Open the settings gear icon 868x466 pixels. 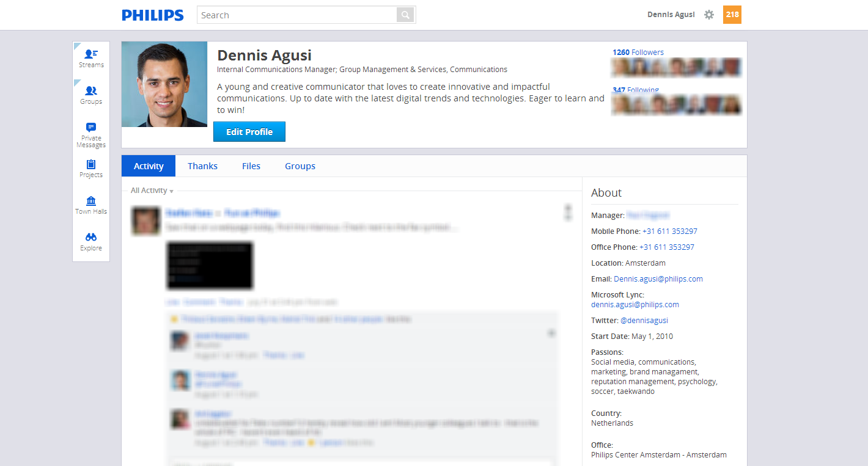(x=709, y=15)
